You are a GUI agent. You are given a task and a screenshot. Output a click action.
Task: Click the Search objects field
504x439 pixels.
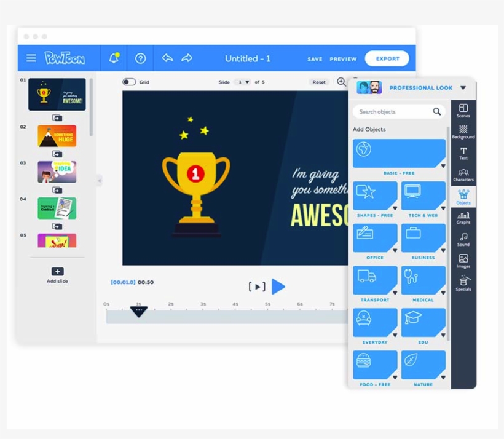point(393,112)
